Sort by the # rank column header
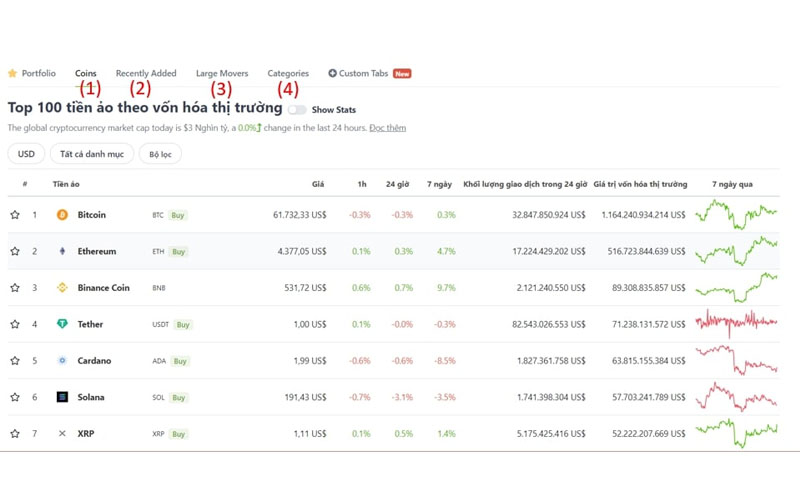 click(x=24, y=184)
